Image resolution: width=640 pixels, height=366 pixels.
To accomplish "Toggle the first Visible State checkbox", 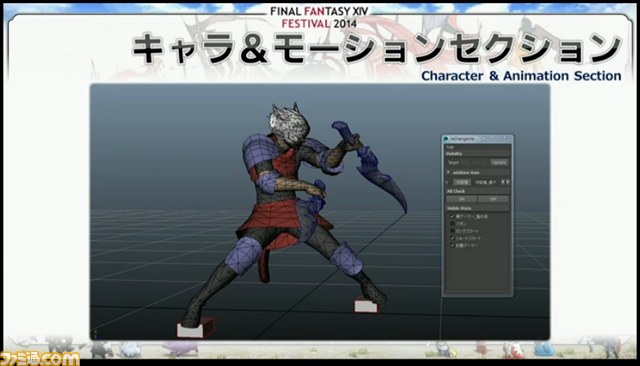I will pyautogui.click(x=453, y=216).
